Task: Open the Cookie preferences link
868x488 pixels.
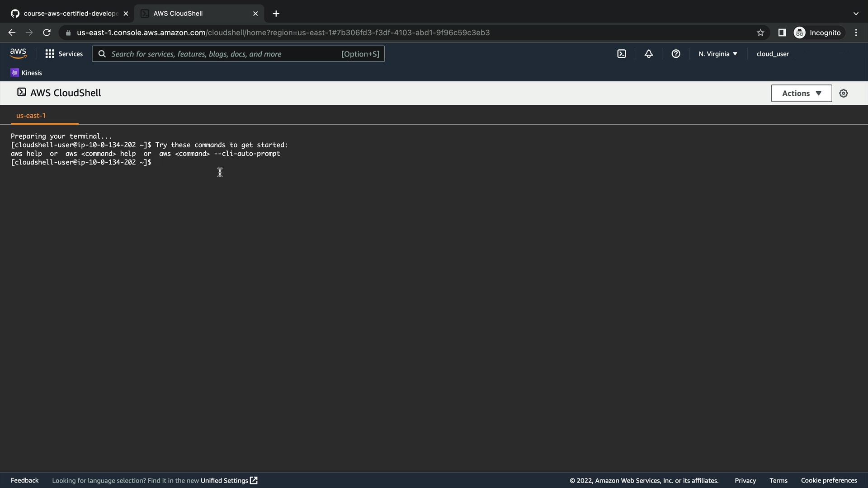Action: tap(829, 480)
